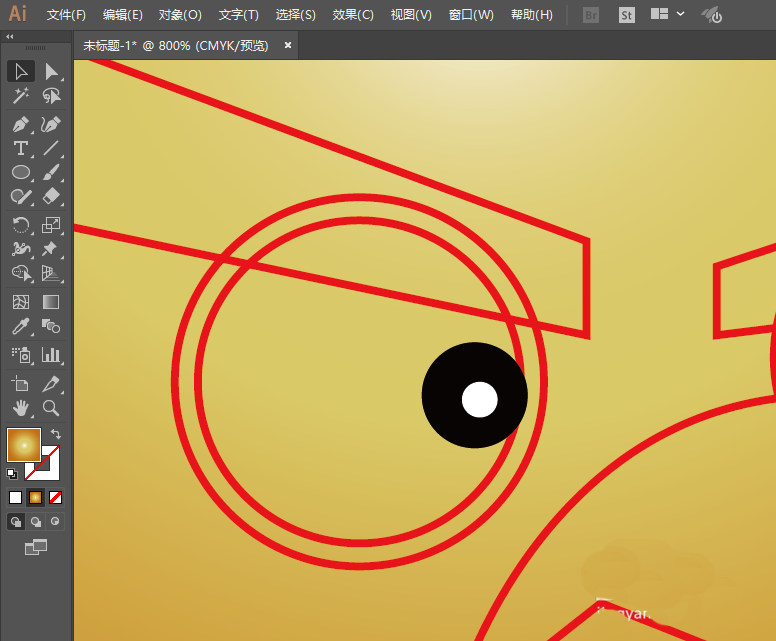Select the Pen tool
The image size is (776, 641).
[21, 124]
